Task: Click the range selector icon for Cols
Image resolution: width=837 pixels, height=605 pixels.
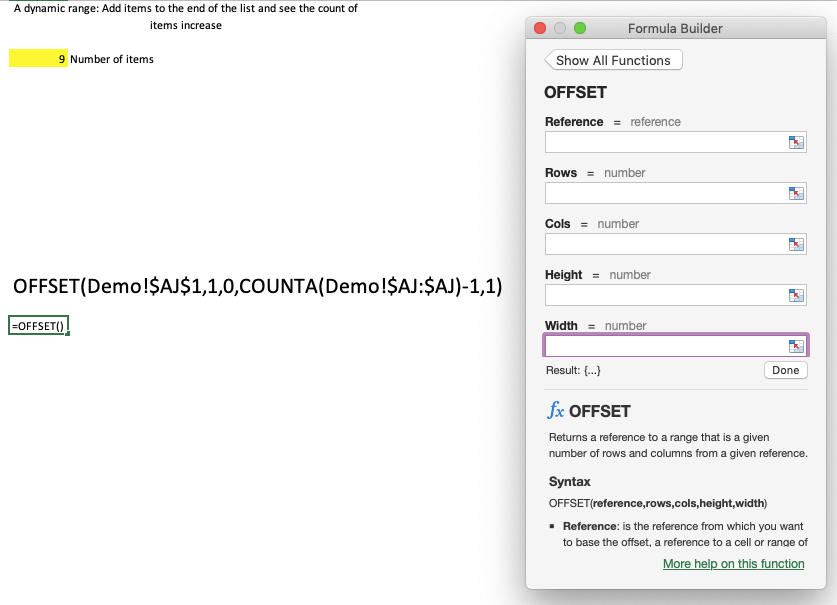Action: pyautogui.click(x=796, y=245)
